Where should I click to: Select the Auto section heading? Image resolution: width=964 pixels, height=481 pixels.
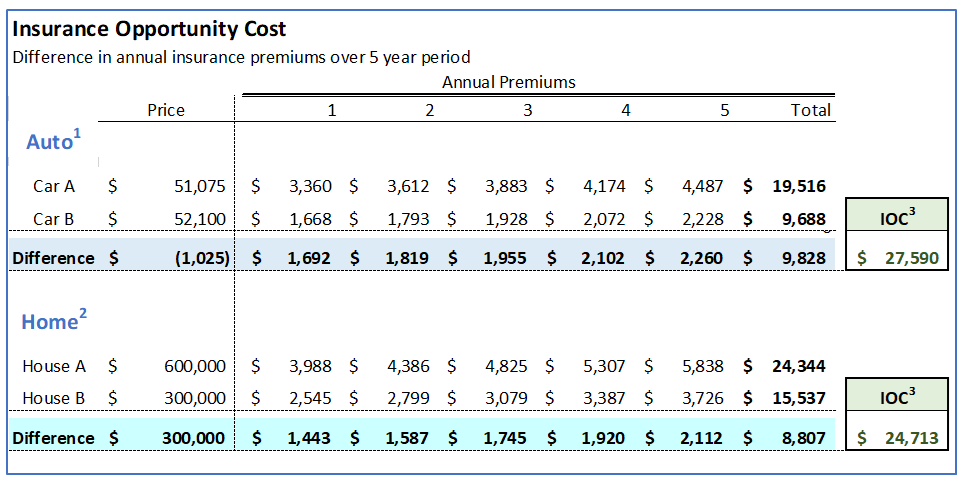(x=50, y=142)
